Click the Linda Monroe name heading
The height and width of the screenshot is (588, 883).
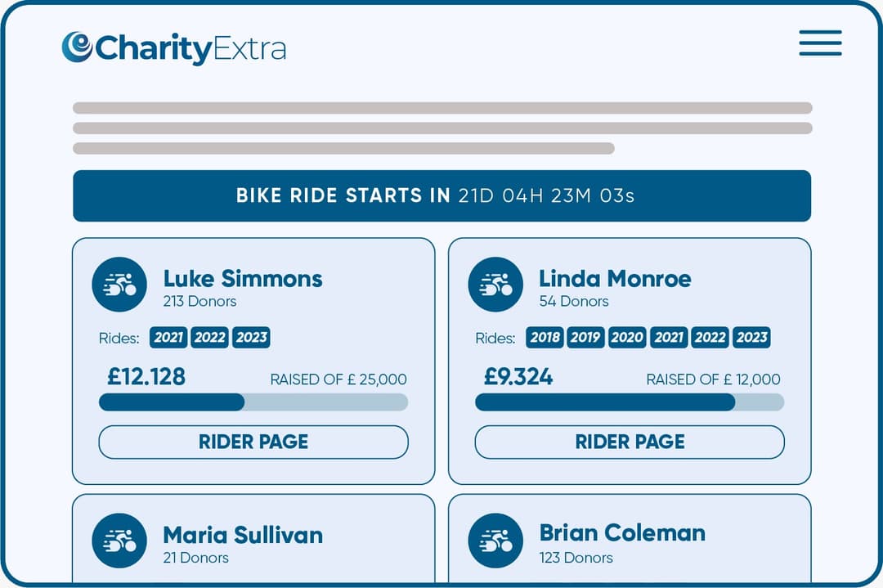(x=615, y=278)
